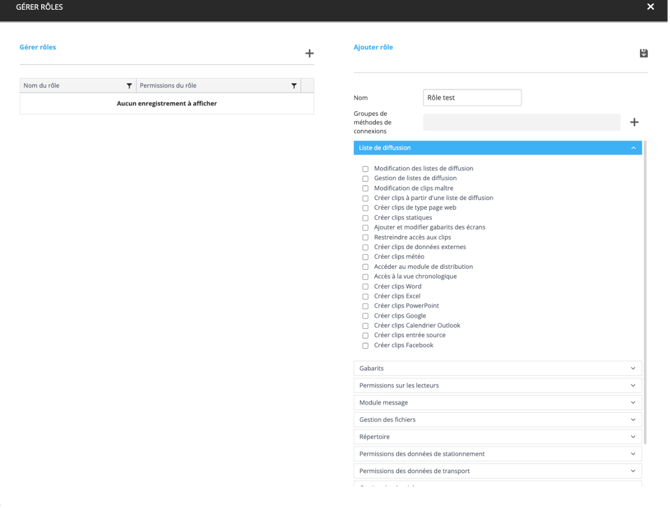670x508 pixels.
Task: Click the permissions list vertical scrollbar
Action: click(x=645, y=292)
